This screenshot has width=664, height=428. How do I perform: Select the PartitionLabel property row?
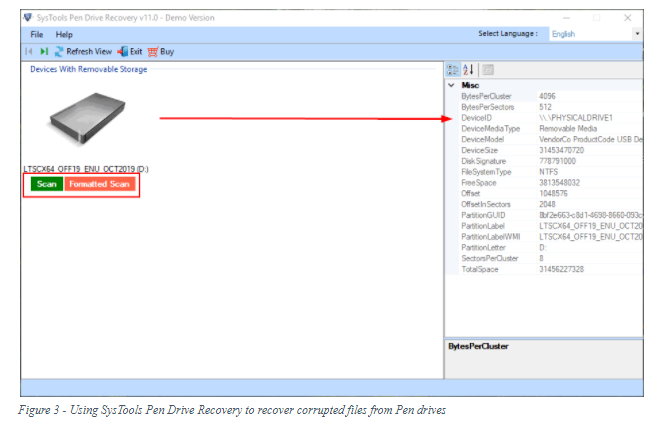point(551,226)
